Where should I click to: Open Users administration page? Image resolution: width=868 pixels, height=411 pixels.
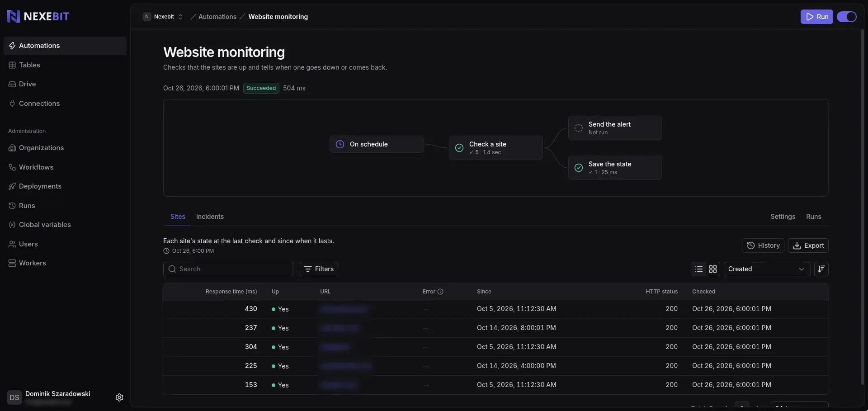[x=65, y=244]
